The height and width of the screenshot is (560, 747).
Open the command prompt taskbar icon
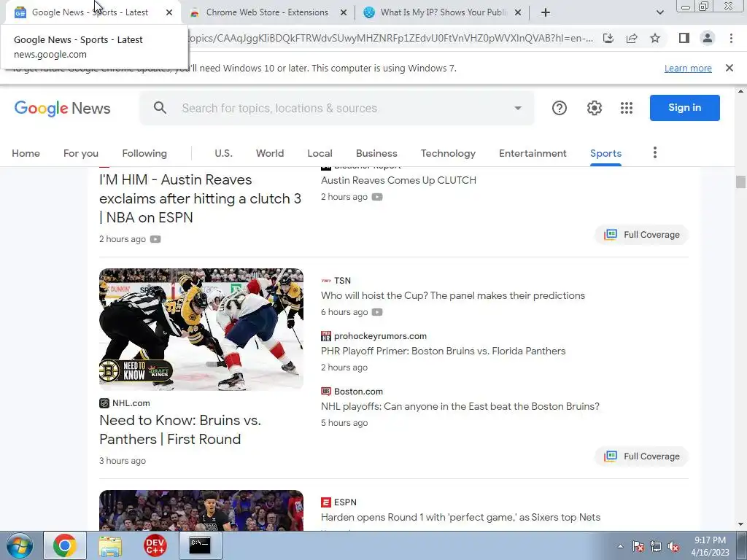(x=200, y=545)
